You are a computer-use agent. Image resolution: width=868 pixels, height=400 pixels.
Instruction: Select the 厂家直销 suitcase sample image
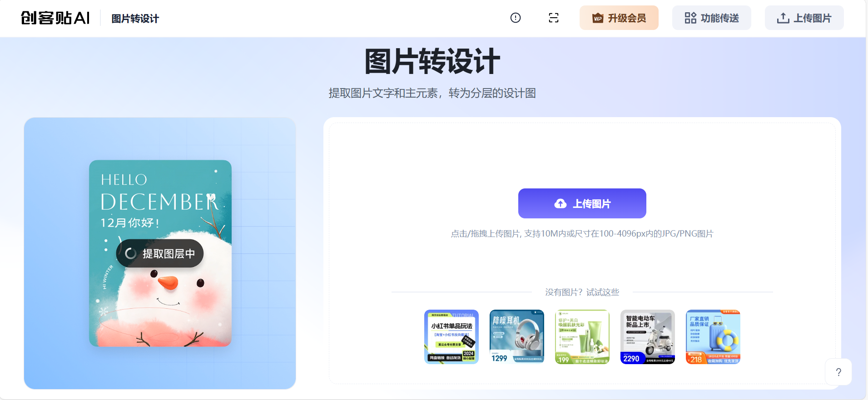coord(713,337)
